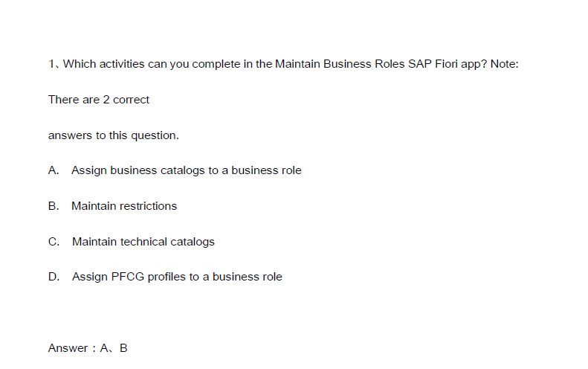Click the word "Answer" at the bottom
The width and height of the screenshot is (588, 369).
click(68, 348)
